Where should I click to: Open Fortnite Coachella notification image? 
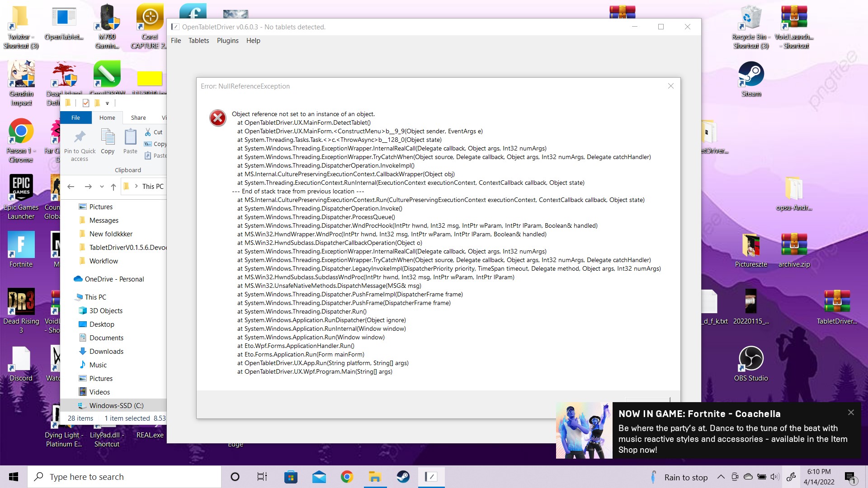coord(584,430)
